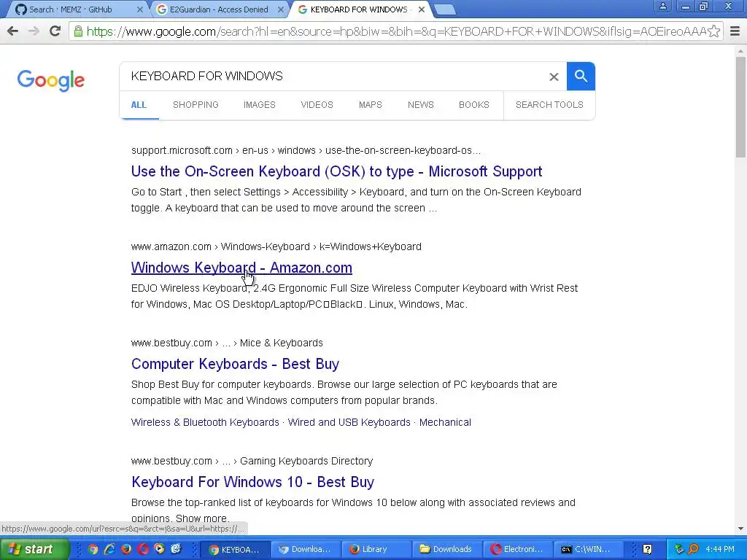The image size is (747, 560).
Task: Click the blue magnifier search button
Action: coord(581,76)
